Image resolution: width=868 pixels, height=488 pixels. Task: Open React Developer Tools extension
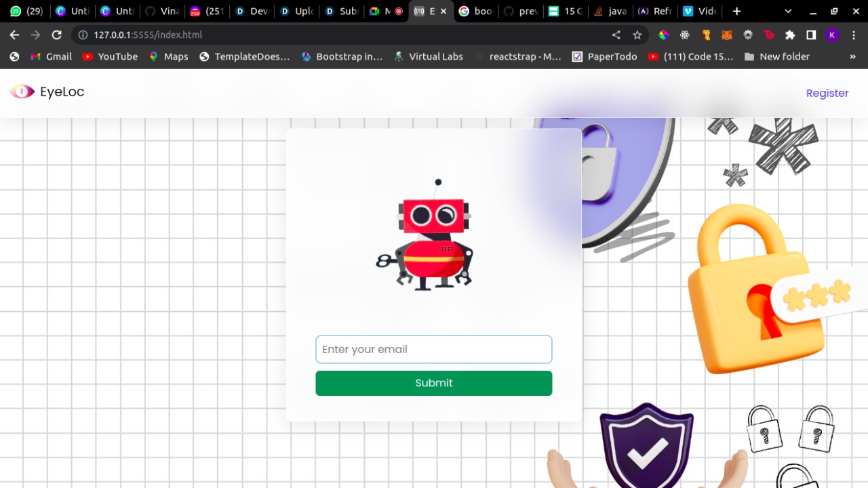685,35
